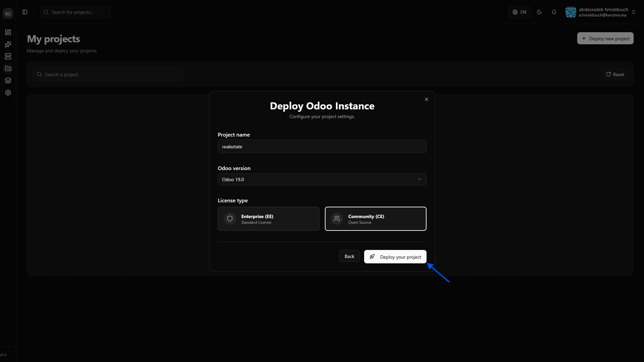The image size is (644, 362).
Task: Open the servers icon in sidebar
Action: click(8, 56)
